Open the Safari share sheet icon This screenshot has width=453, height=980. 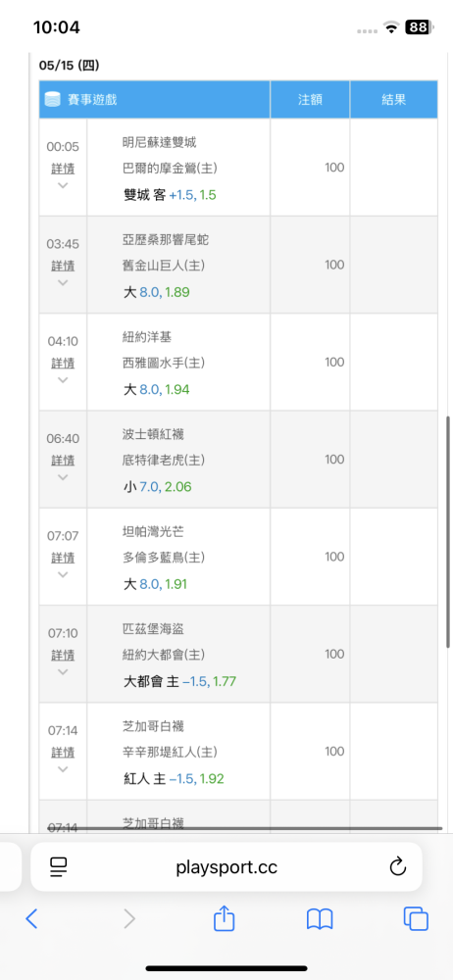(x=224, y=917)
